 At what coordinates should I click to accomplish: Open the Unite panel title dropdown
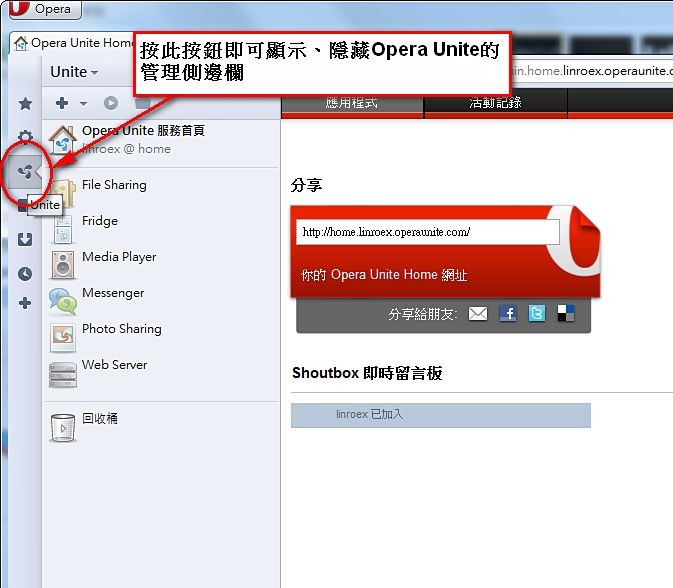(74, 72)
